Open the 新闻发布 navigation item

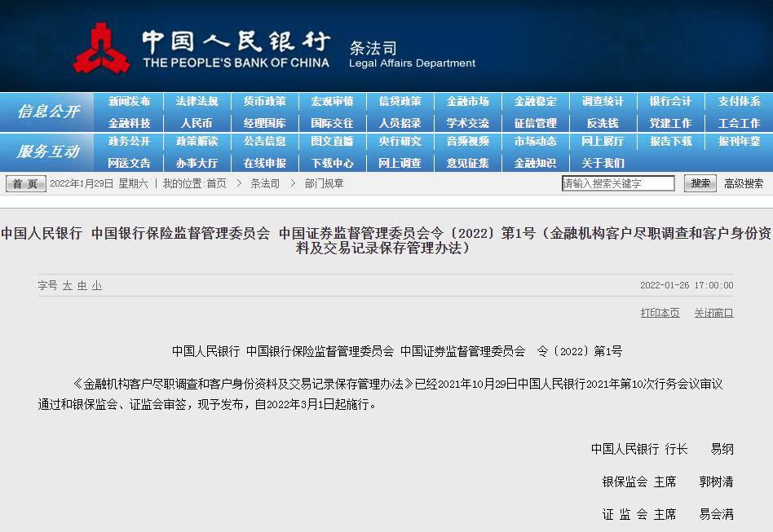[x=129, y=102]
